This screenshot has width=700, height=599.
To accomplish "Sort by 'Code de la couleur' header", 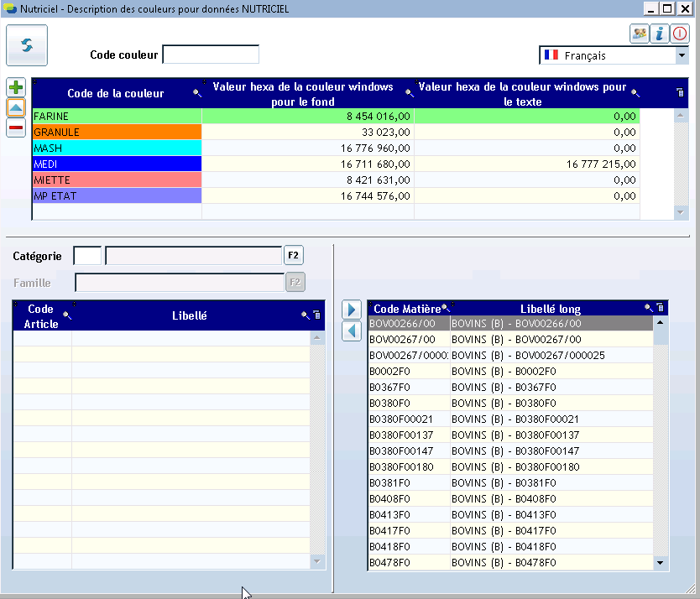I will (x=116, y=93).
